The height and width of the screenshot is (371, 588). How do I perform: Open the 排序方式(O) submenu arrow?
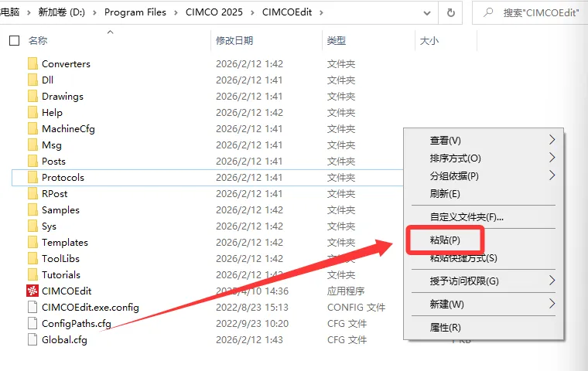pyautogui.click(x=552, y=158)
